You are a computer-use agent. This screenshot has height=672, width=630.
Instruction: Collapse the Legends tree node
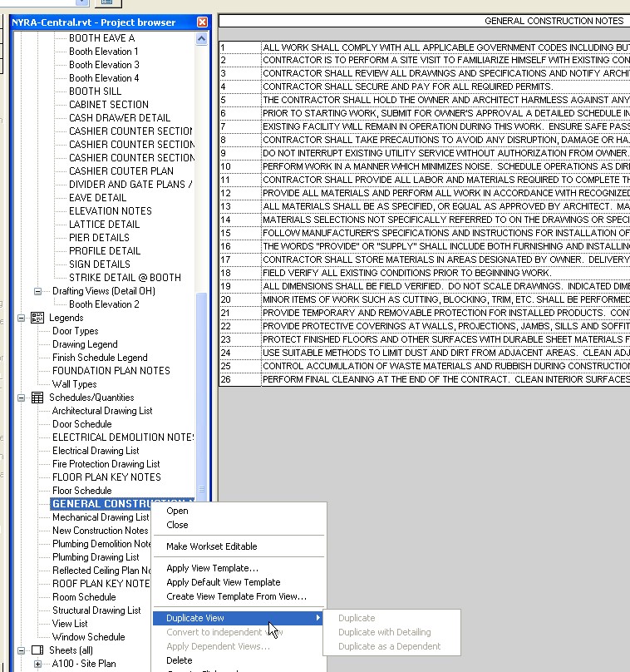tap(21, 318)
